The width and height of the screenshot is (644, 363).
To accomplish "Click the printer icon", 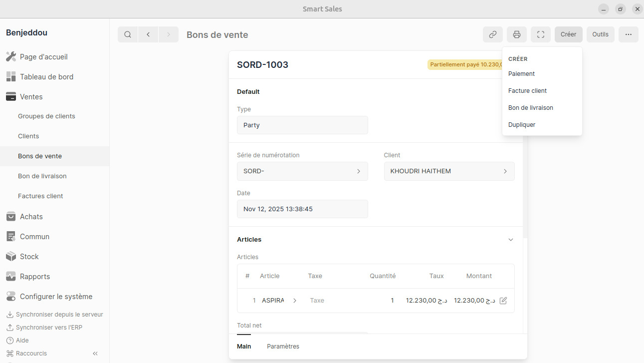I will [517, 34].
